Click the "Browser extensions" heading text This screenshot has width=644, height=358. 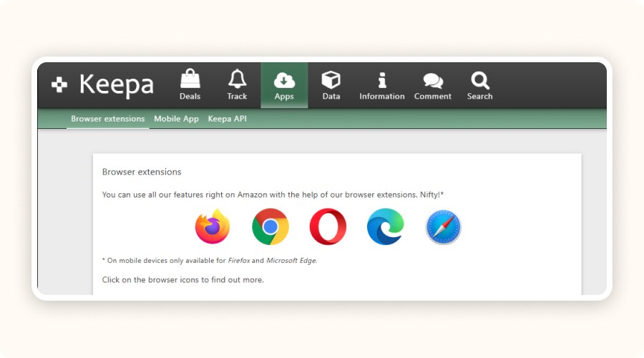[142, 172]
